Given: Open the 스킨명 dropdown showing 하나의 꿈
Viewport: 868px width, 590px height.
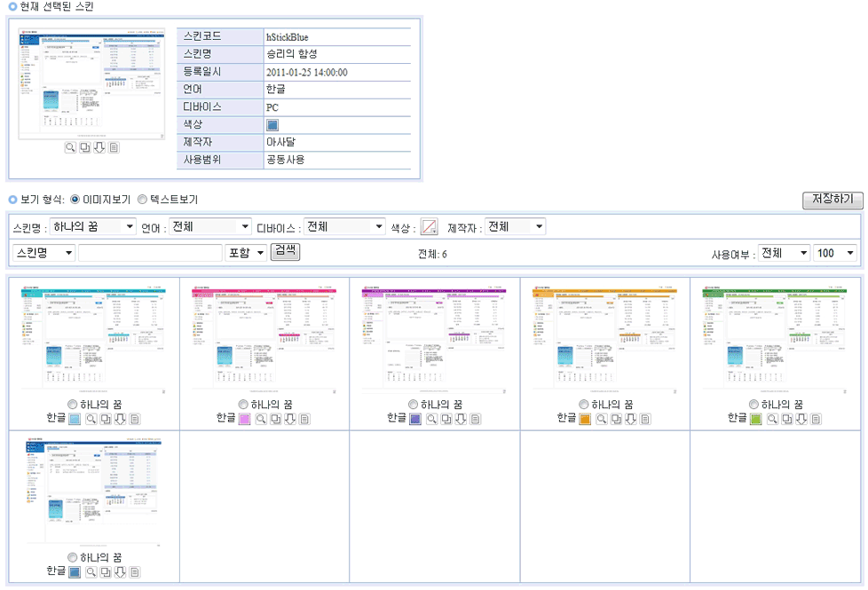Looking at the screenshot, I should (92, 227).
